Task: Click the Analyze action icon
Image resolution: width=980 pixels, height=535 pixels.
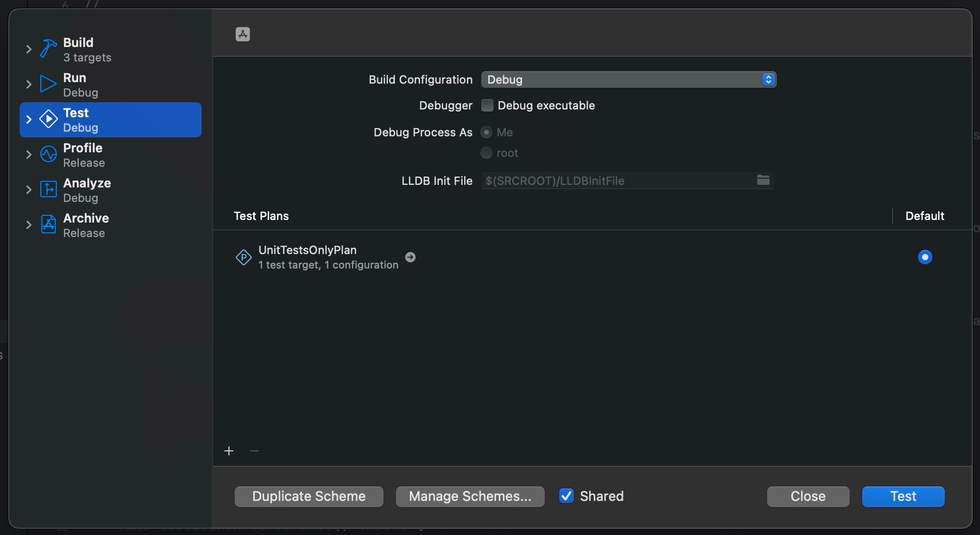Action: click(48, 190)
